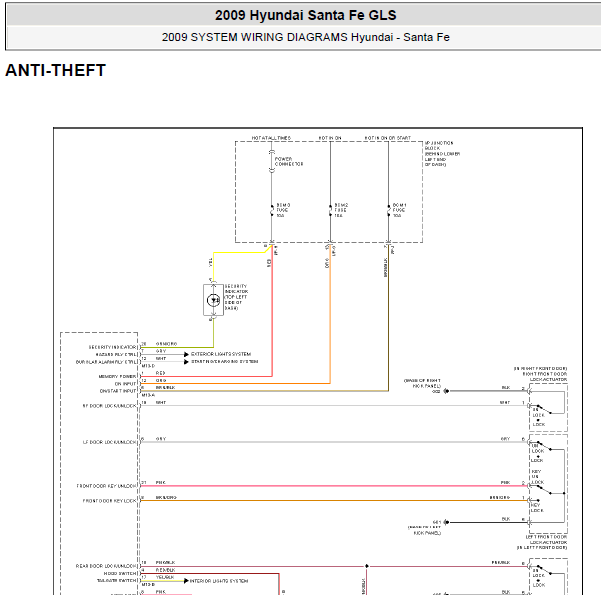This screenshot has height=595, width=601.
Task: Click the HOT IN ON label
Action: [330, 138]
